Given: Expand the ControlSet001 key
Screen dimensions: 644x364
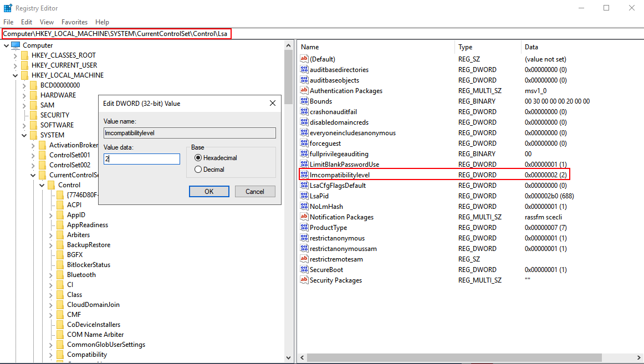Looking at the screenshot, I should point(33,155).
